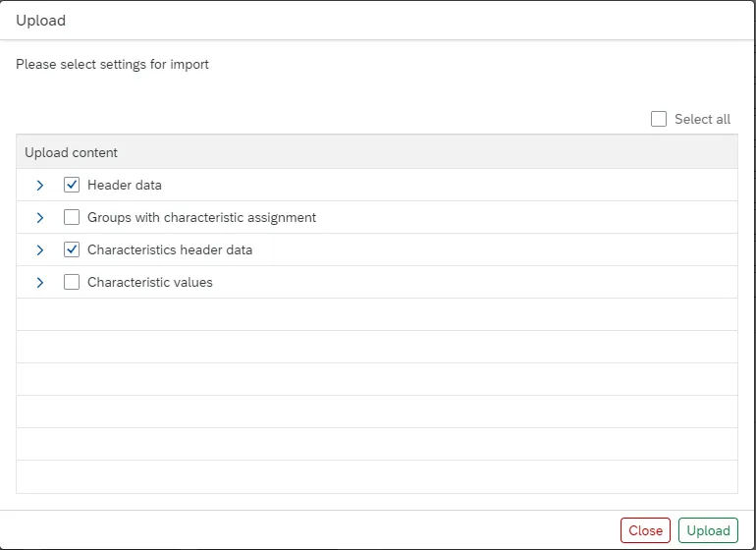
Task: Click the Upload dialog title bar
Action: [x=377, y=21]
